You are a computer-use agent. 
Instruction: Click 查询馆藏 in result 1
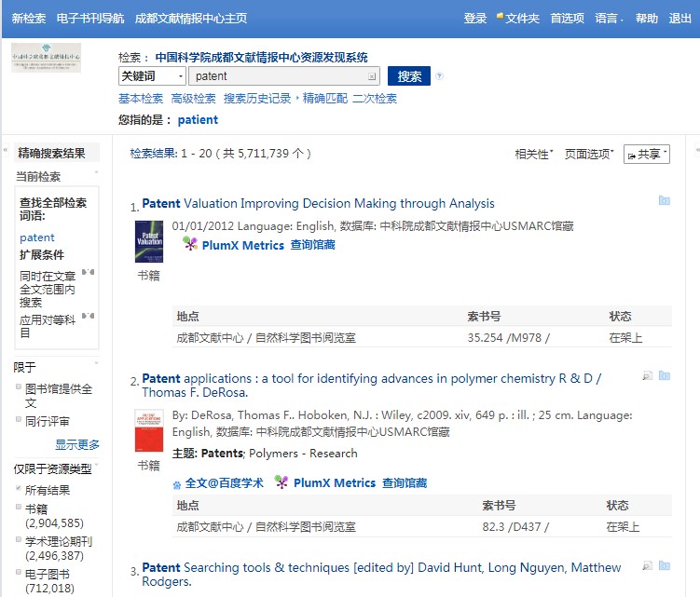312,245
